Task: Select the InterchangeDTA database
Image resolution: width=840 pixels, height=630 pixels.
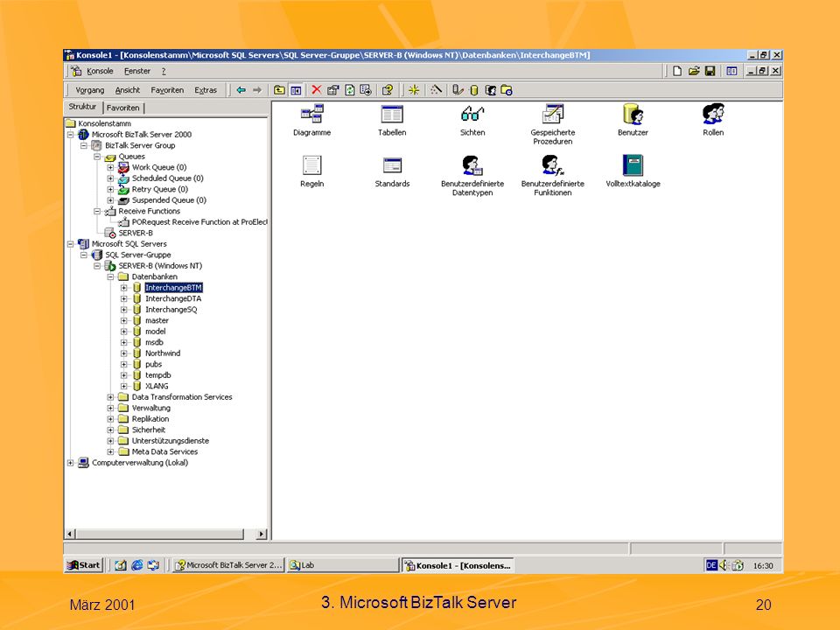Action: pyautogui.click(x=173, y=298)
